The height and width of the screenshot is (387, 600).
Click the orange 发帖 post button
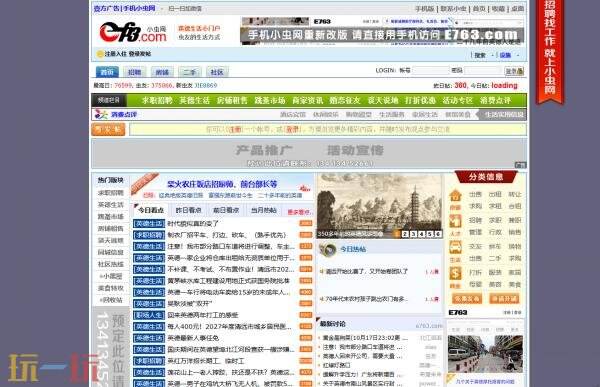(x=108, y=129)
